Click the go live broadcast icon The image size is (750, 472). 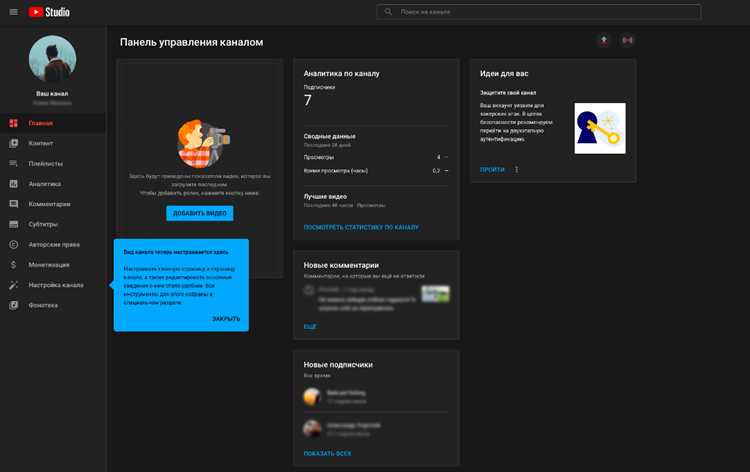[x=628, y=41]
